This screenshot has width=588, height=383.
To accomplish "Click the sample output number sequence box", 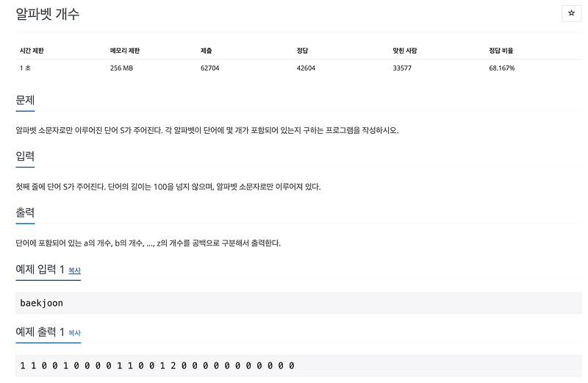I will pos(298,366).
